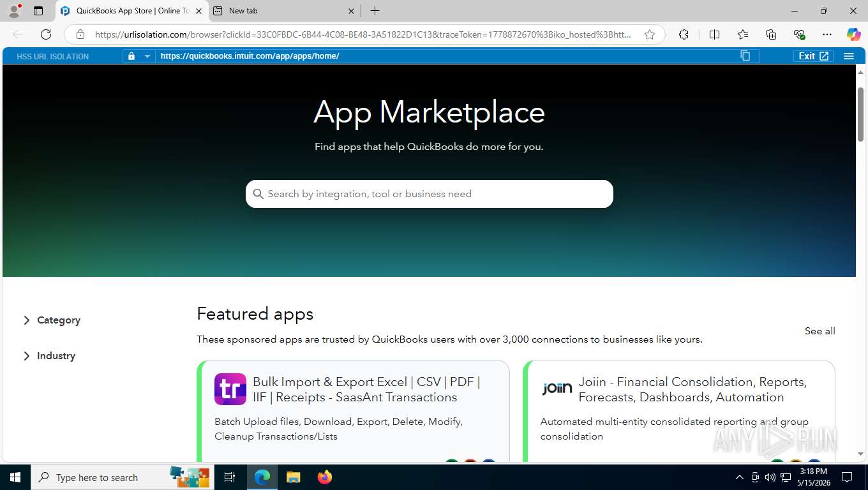
Task: Open the tab actions menu icon
Action: (x=38, y=11)
